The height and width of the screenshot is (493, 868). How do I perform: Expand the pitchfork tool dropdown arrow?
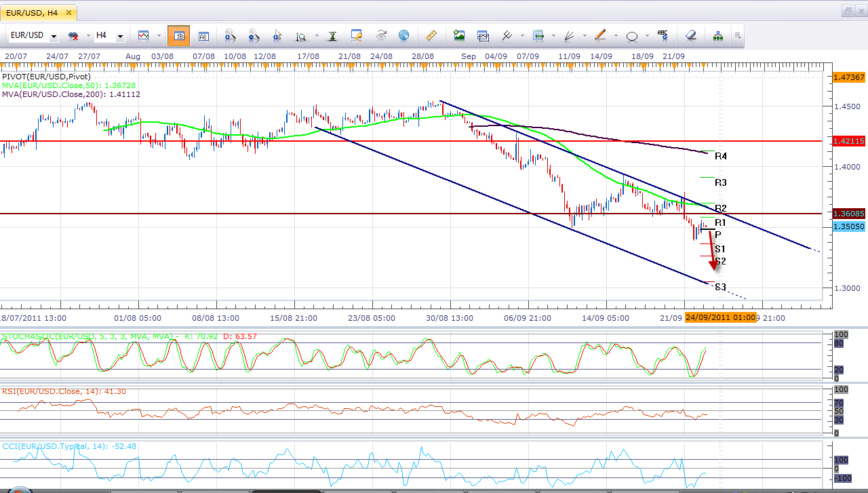pyautogui.click(x=521, y=36)
